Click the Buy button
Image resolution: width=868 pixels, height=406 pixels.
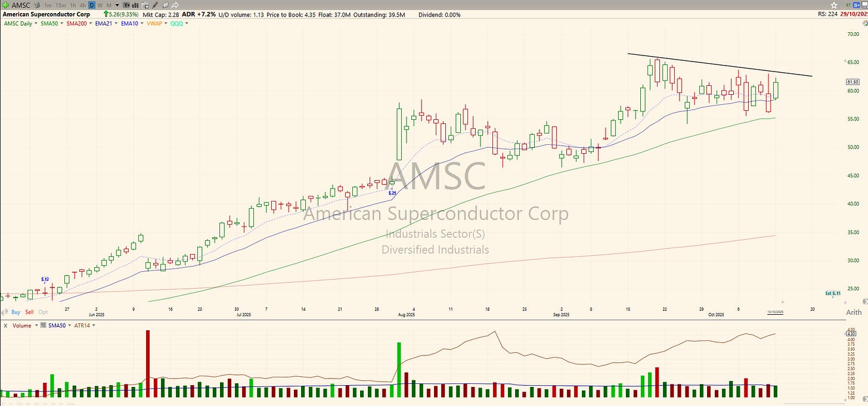pyautogui.click(x=15, y=312)
